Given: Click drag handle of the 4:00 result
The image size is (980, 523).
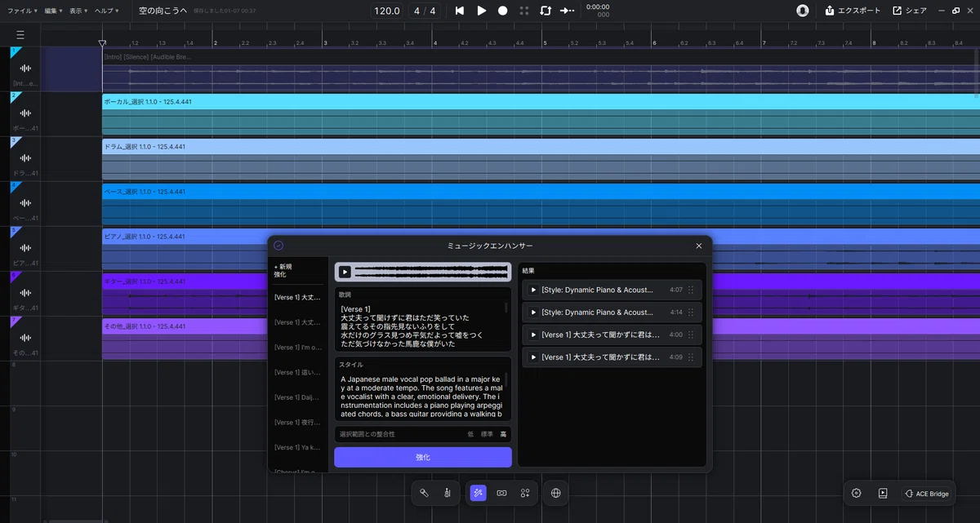Looking at the screenshot, I should pos(692,335).
